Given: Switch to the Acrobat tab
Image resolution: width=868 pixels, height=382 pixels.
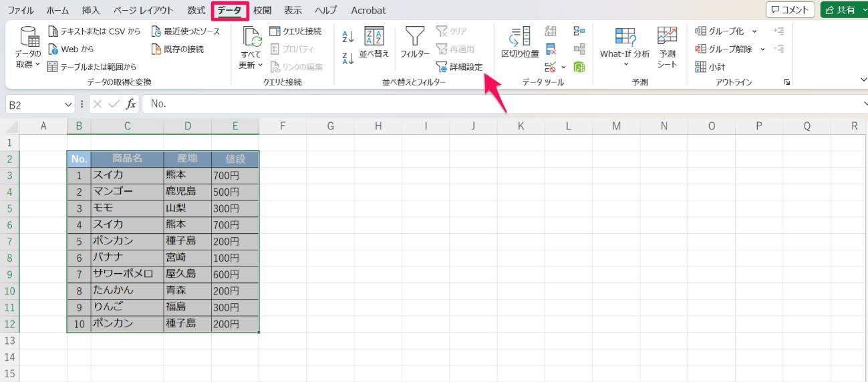Looking at the screenshot, I should click(x=369, y=10).
